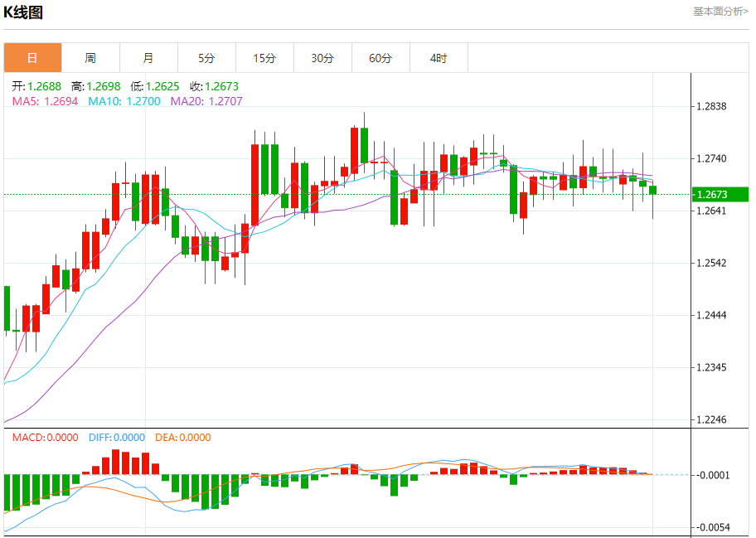Switch to the 60分 chart tab

[x=380, y=58]
